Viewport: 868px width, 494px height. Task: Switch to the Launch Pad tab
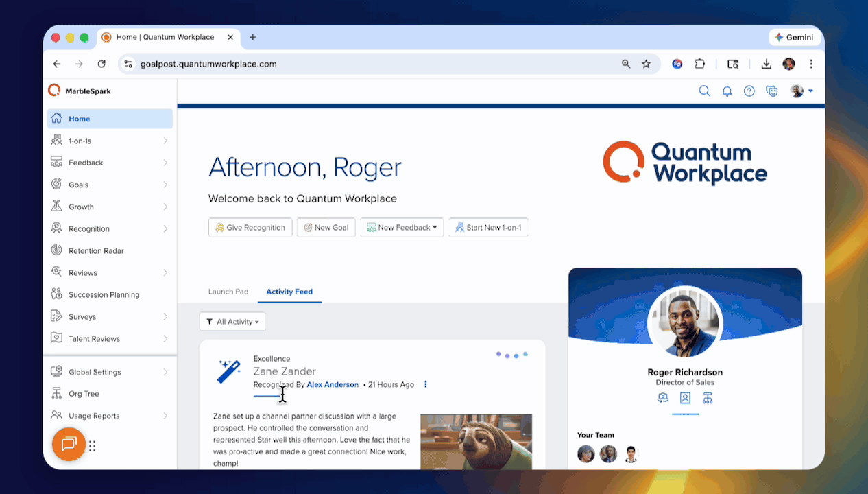coord(228,292)
